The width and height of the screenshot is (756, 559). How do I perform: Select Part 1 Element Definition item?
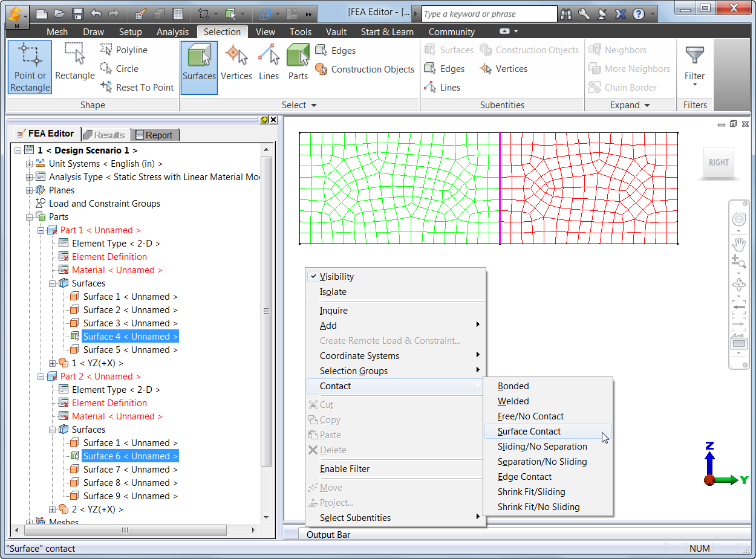[109, 257]
